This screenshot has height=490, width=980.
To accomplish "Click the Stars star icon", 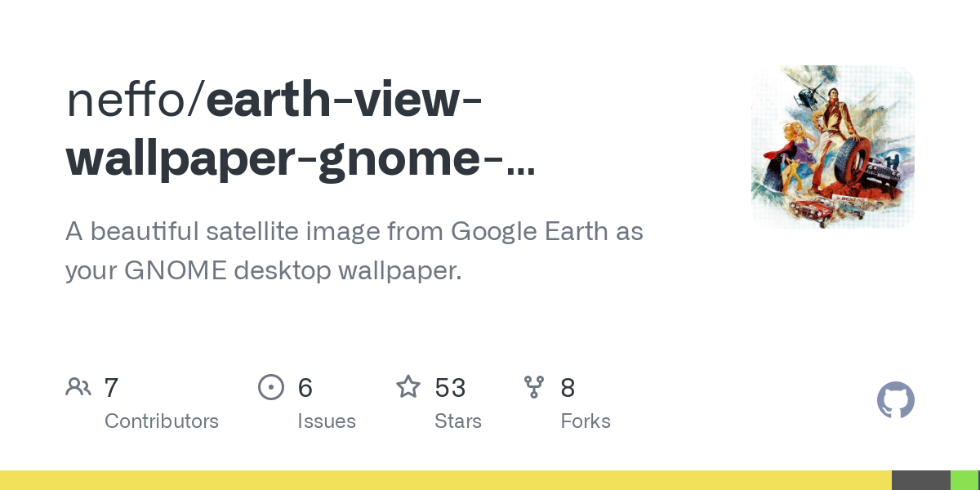I will [x=408, y=386].
